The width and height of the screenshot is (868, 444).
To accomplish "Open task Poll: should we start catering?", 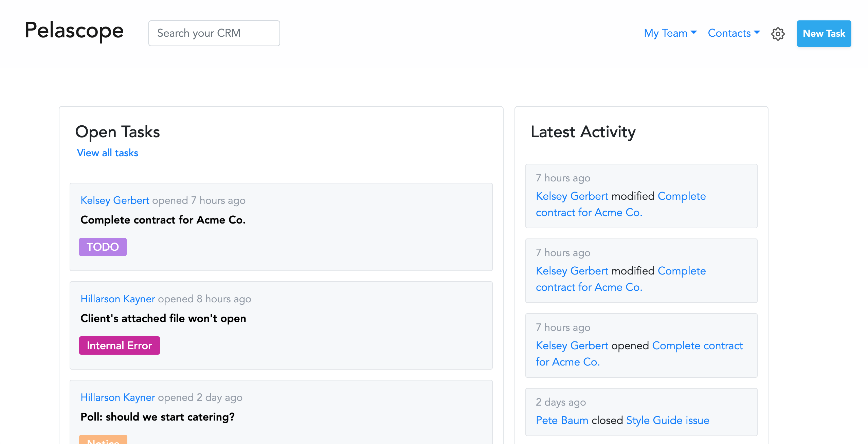I will click(x=158, y=417).
